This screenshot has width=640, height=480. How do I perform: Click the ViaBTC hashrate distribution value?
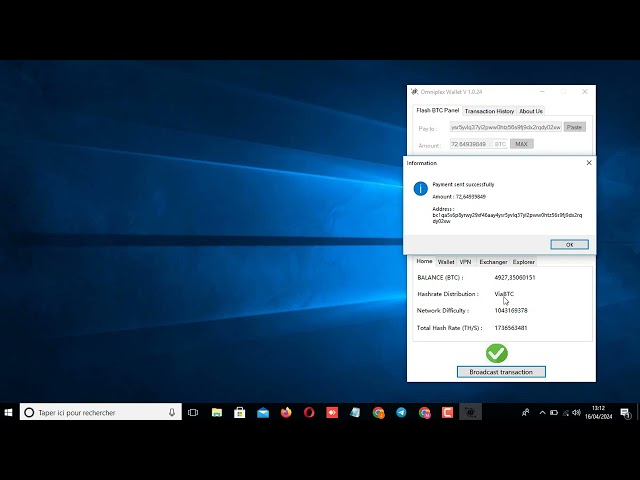click(504, 294)
